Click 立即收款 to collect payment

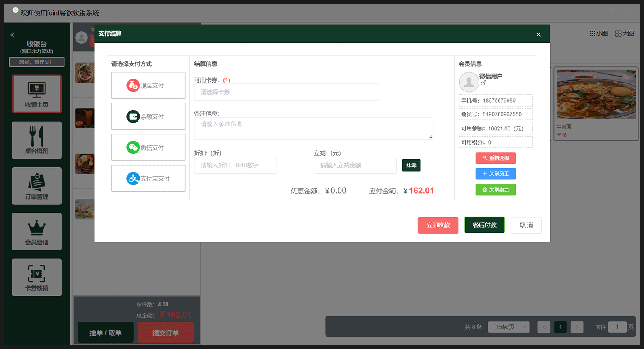click(438, 225)
